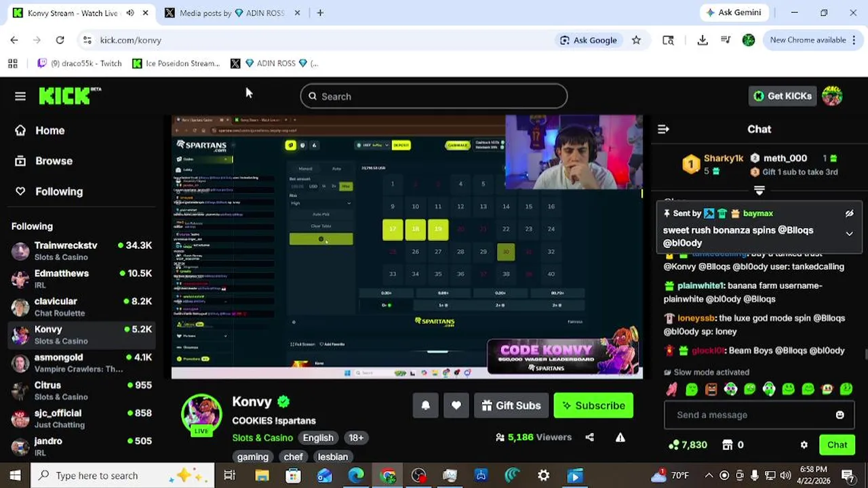Image resolution: width=868 pixels, height=488 pixels.
Task: Click the Ask Google button
Action: [588, 40]
